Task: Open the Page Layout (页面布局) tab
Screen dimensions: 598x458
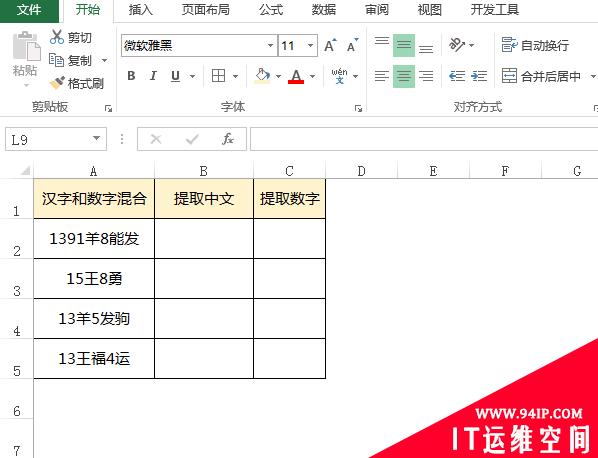Action: click(206, 10)
